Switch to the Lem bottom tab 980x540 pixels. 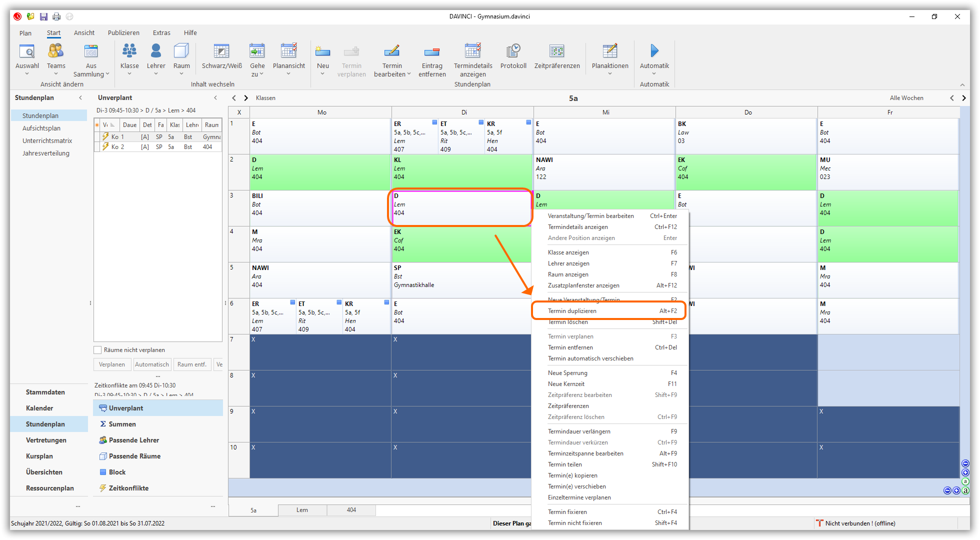[x=302, y=510]
